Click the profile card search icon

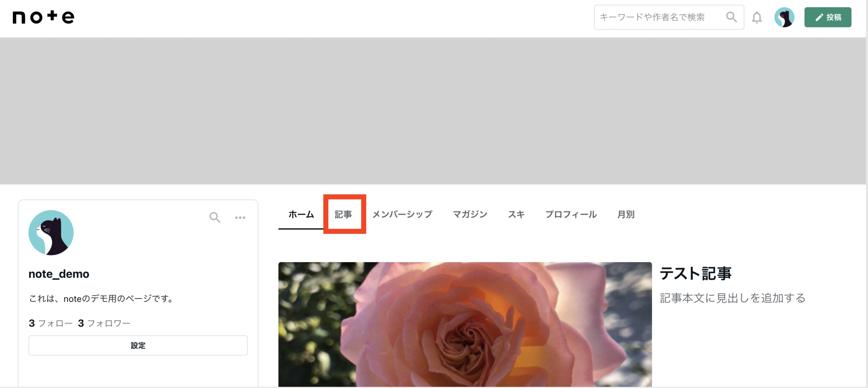point(215,217)
